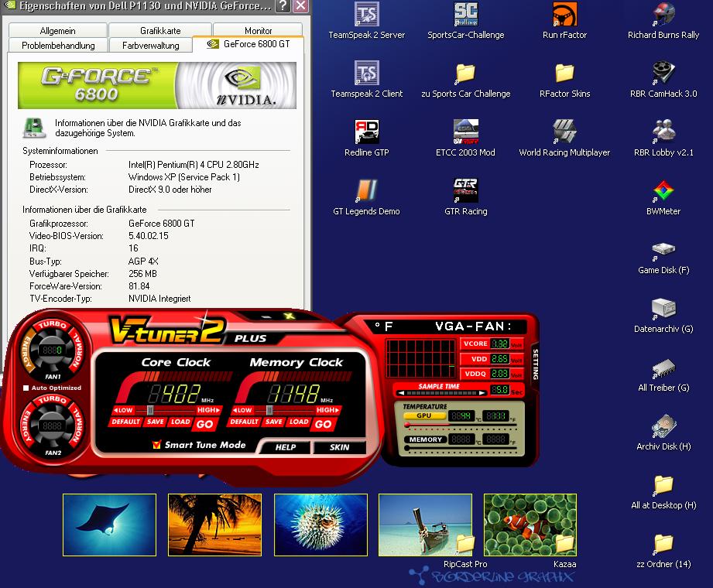Click the Core Clock DEFAULT button
This screenshot has height=588, width=713.
point(125,422)
